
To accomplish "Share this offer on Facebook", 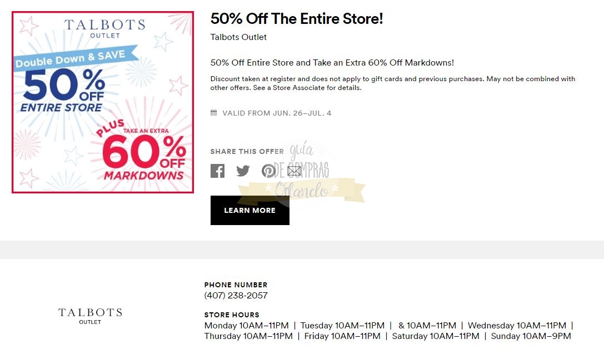I will (x=218, y=171).
